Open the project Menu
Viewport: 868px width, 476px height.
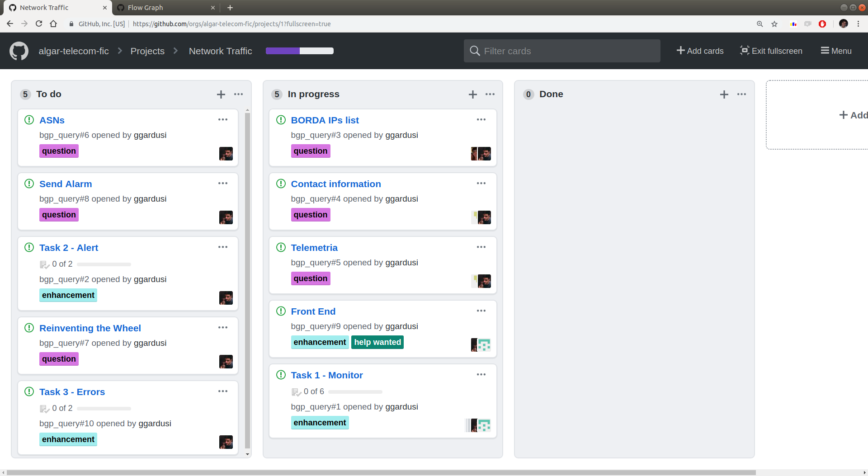[836, 51]
